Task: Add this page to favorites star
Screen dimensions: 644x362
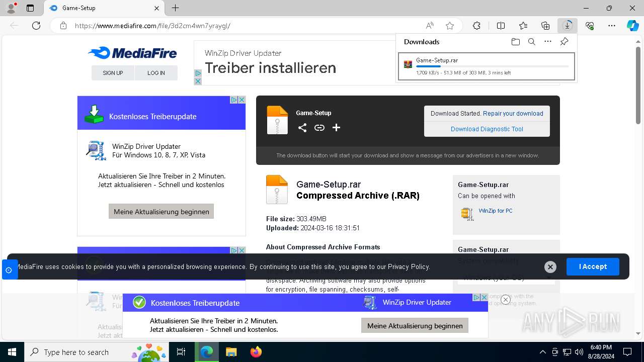Action: (x=450, y=26)
